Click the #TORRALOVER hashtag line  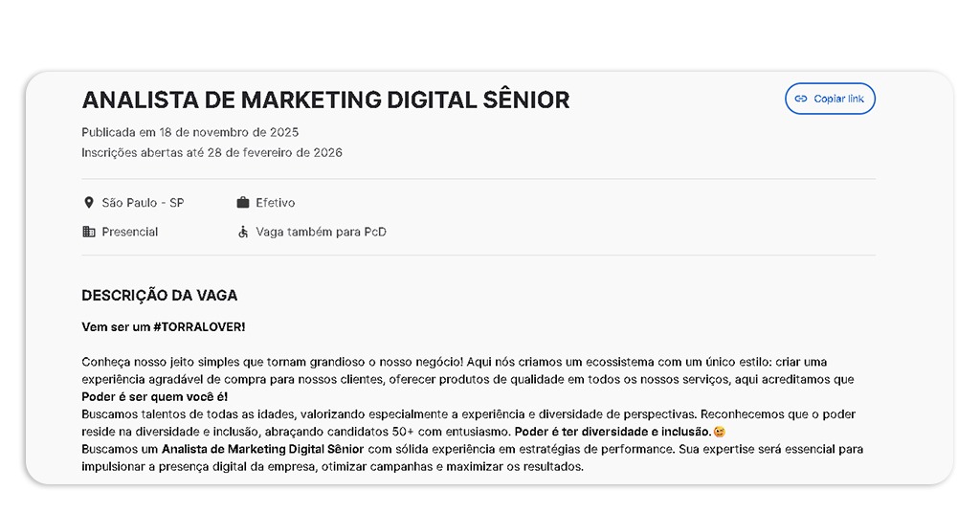click(x=164, y=326)
